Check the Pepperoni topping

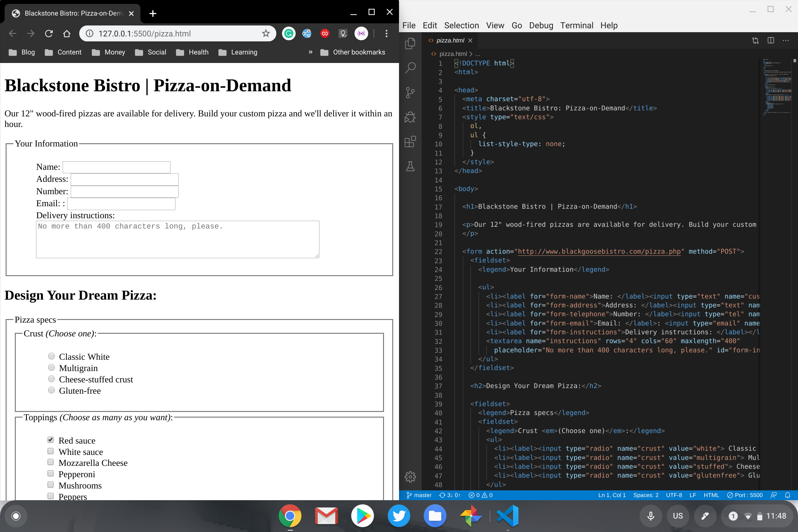[51, 473]
